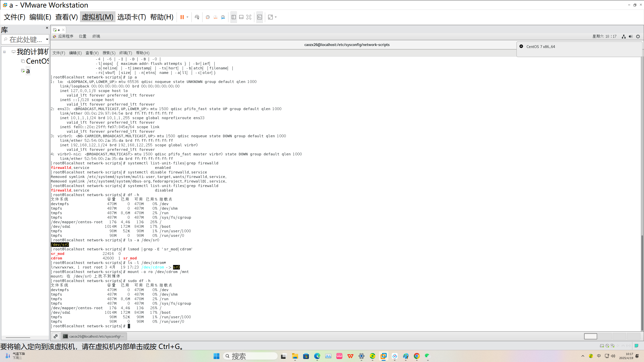
Task: Take a snapshot with clock-plus icon
Action: [208, 17]
